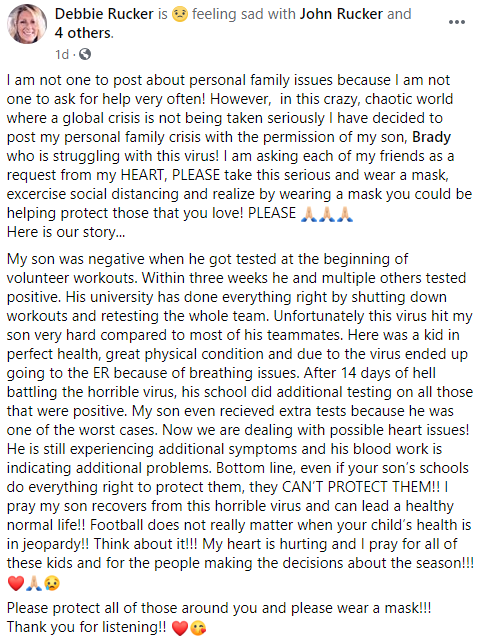Click the praying hands emoji beside crying face
The height and width of the screenshot is (642, 484).
pyautogui.click(x=34, y=583)
